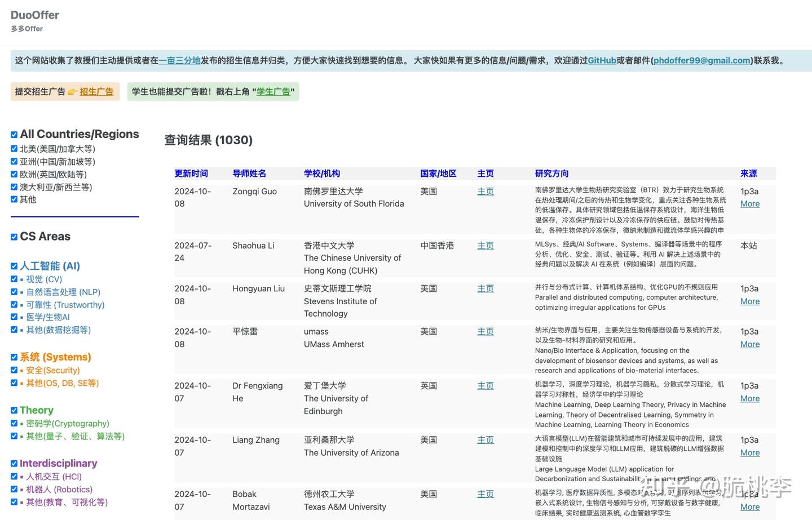Toggle the 密码学(Cryptography) filter
Screen dimensions: 812x520
tap(14, 423)
